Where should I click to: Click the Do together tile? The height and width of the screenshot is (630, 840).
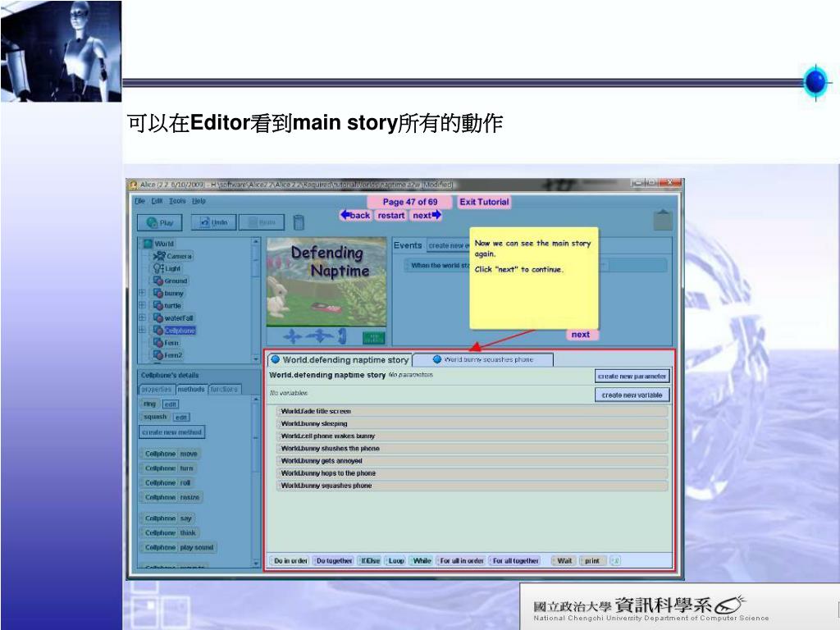pyautogui.click(x=334, y=561)
